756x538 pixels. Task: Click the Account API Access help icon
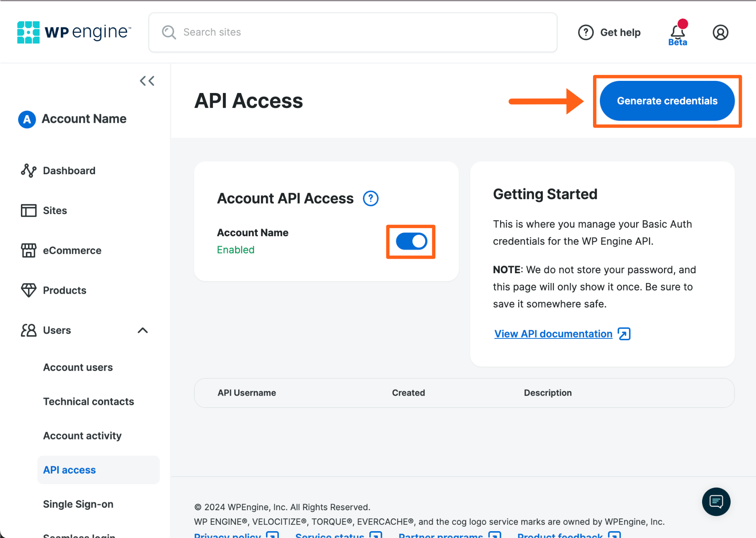370,198
